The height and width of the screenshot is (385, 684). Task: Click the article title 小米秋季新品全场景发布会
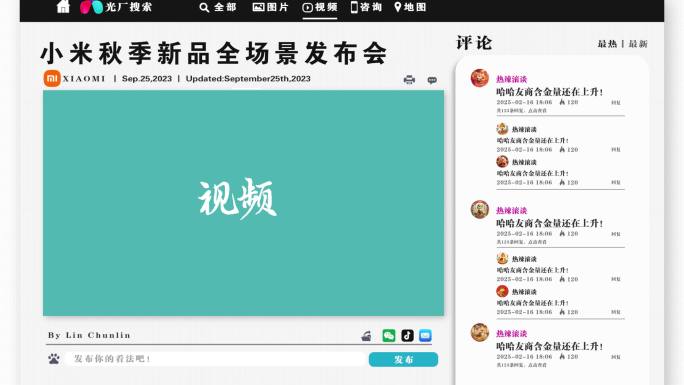tap(214, 54)
